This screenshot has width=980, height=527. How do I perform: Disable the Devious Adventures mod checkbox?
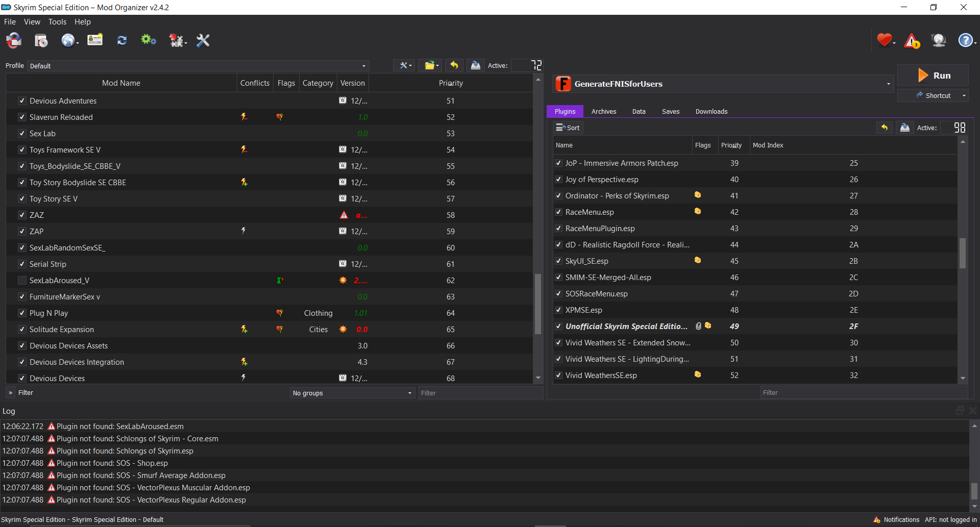click(22, 101)
